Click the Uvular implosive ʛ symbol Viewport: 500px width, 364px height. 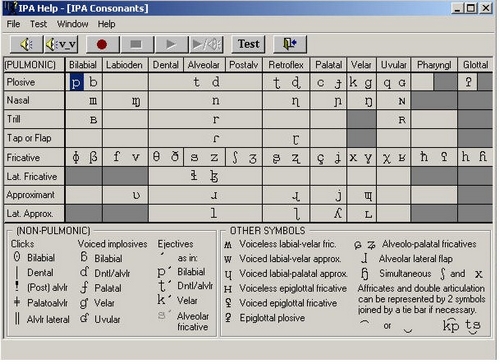click(x=84, y=318)
